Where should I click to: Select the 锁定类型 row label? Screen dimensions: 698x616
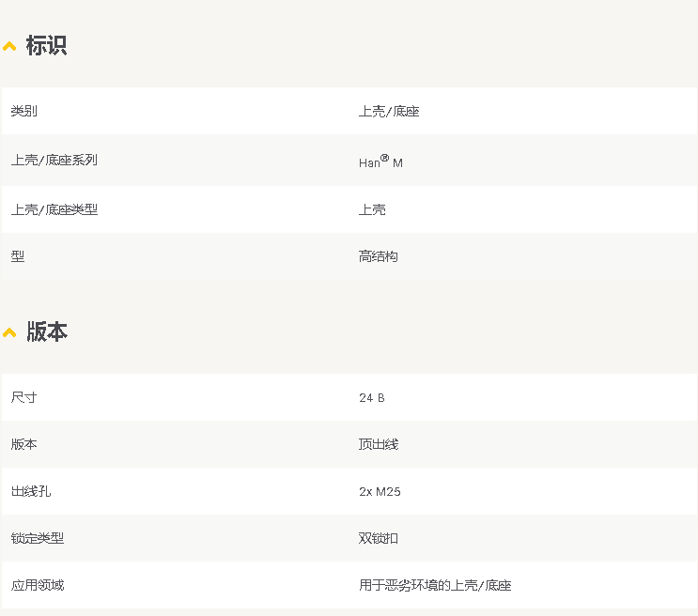click(38, 538)
